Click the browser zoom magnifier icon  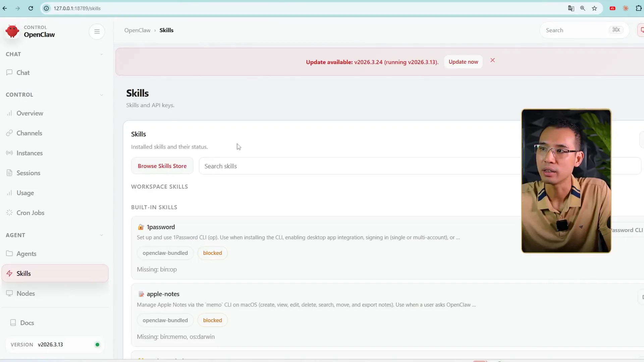point(583,8)
